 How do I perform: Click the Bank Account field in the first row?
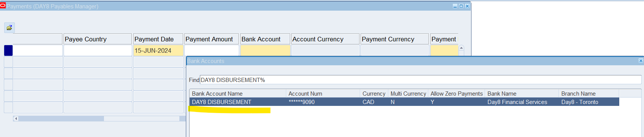click(265, 50)
